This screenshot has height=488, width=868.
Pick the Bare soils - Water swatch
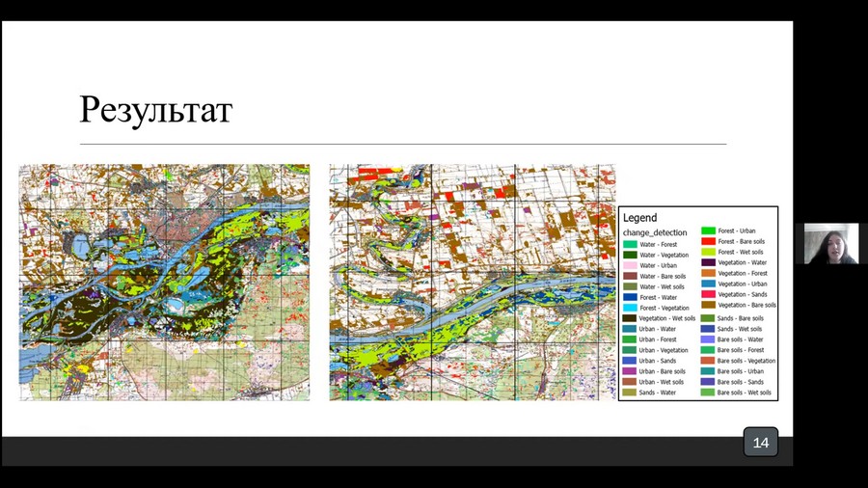(x=707, y=339)
